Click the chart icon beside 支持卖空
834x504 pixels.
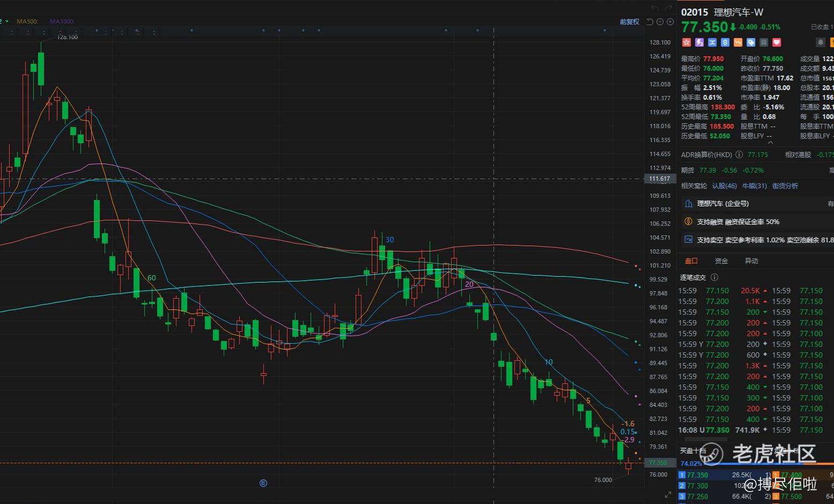point(689,240)
